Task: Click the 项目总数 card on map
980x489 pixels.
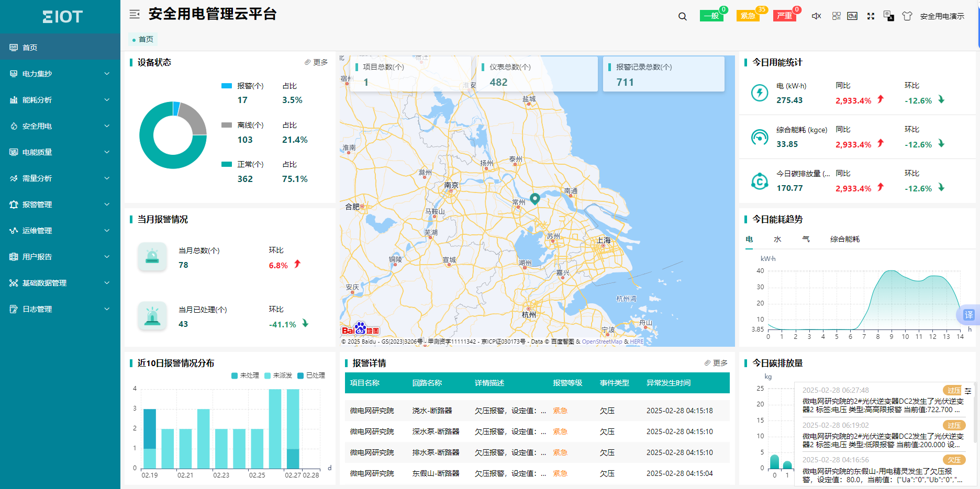Action: [x=411, y=74]
